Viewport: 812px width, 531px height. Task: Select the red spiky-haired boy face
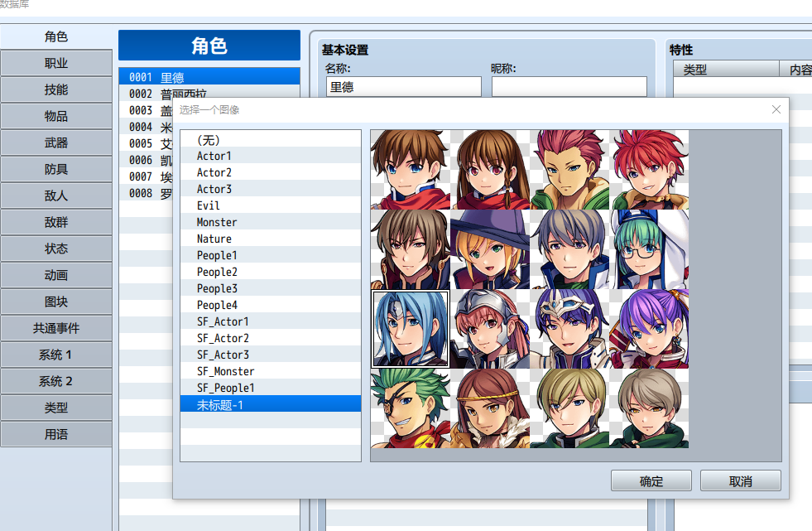coord(649,169)
